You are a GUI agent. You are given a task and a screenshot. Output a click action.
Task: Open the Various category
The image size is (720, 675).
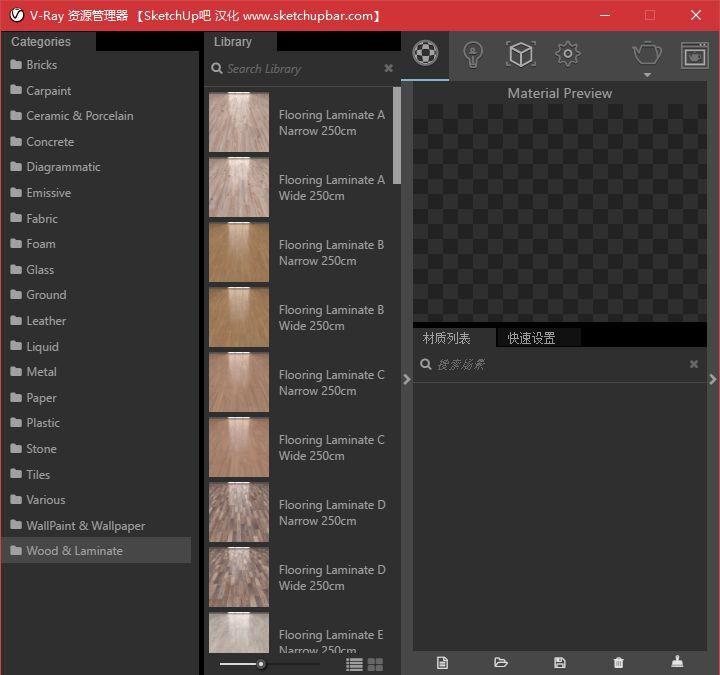(38, 500)
